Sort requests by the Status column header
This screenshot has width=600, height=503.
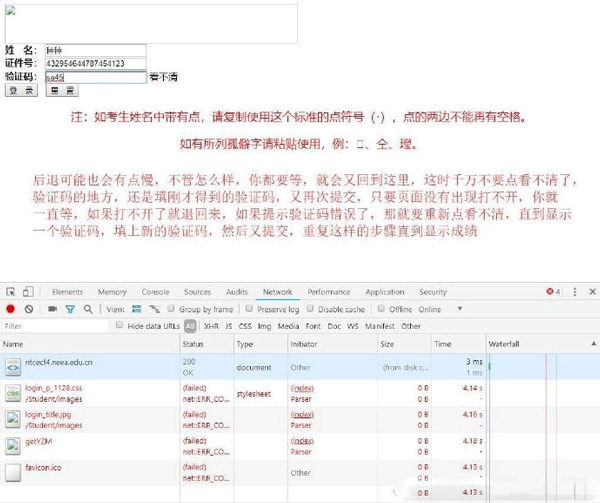193,344
